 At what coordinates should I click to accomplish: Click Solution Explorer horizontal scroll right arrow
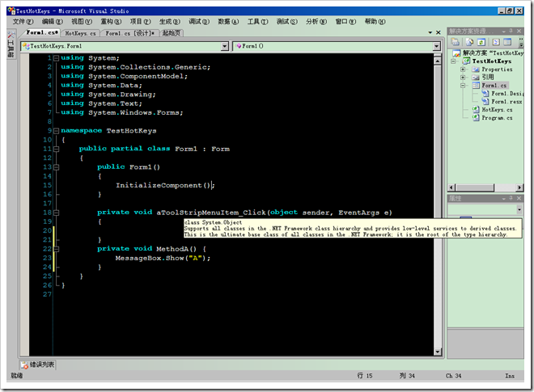coord(519,188)
